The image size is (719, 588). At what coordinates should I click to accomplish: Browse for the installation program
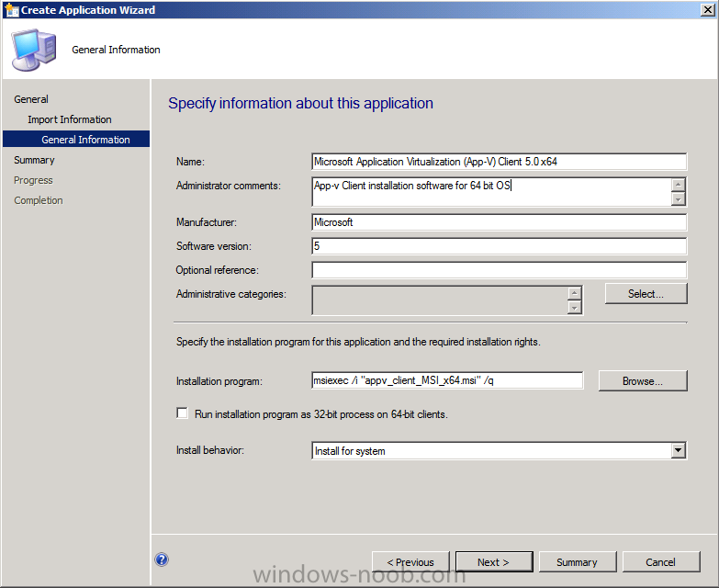pyautogui.click(x=643, y=380)
